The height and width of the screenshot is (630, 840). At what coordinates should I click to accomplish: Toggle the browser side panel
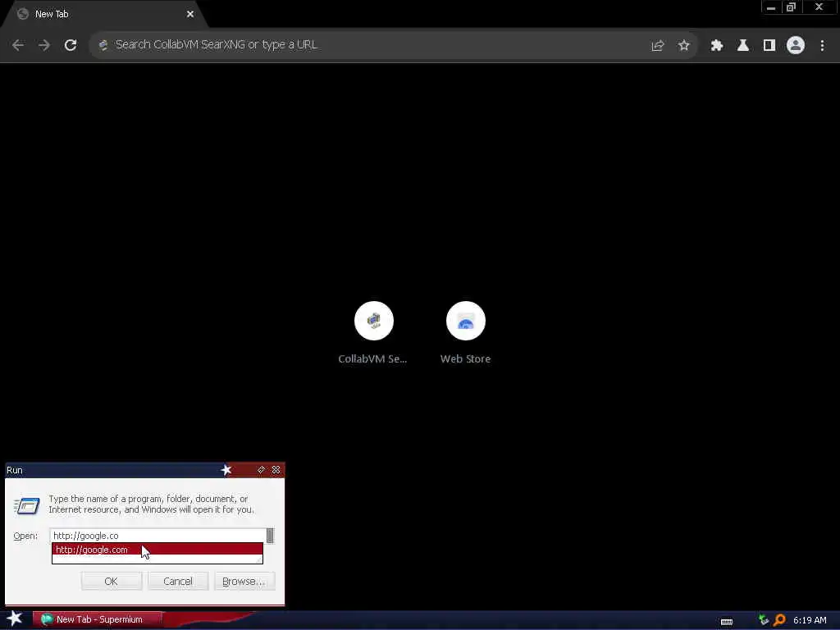point(769,46)
